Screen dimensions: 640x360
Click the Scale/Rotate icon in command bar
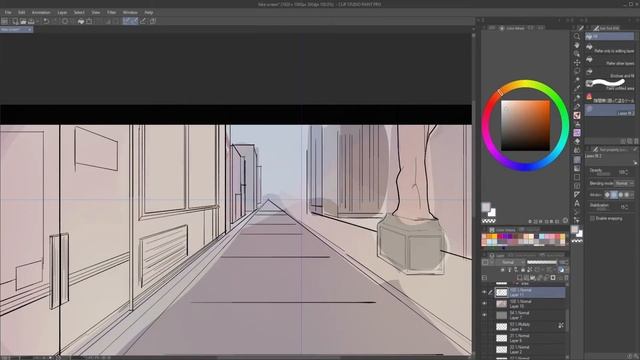(89, 21)
